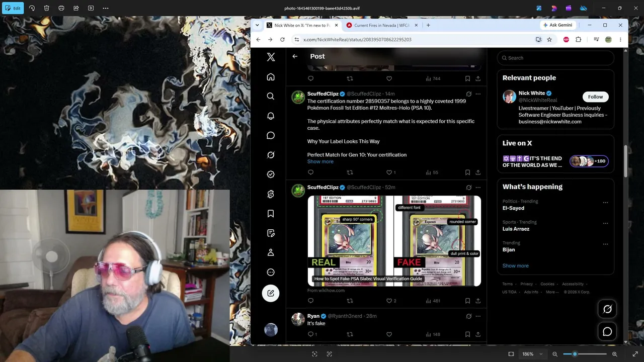This screenshot has height=362, width=644.
Task: Click the X logo in sidebar
Action: pos(271,57)
